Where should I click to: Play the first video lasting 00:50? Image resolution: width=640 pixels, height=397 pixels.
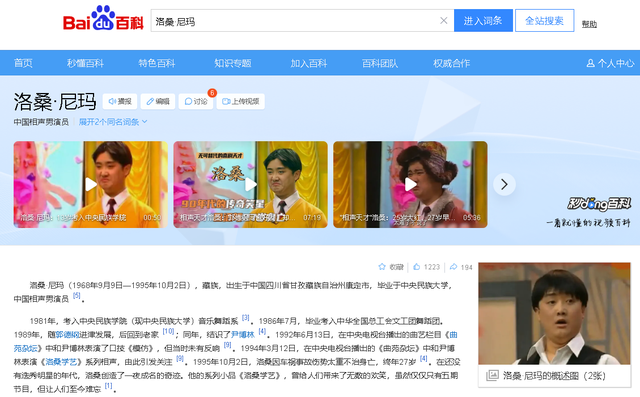[x=91, y=184]
